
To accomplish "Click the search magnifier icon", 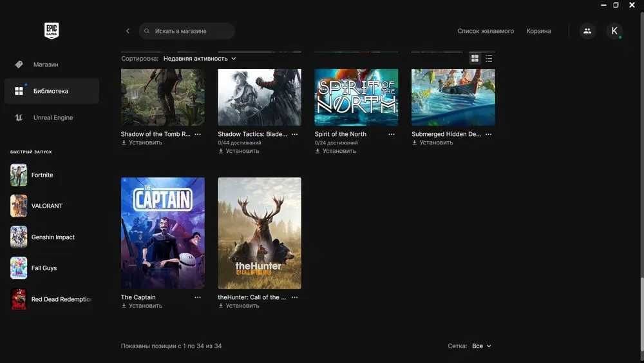I will [147, 31].
